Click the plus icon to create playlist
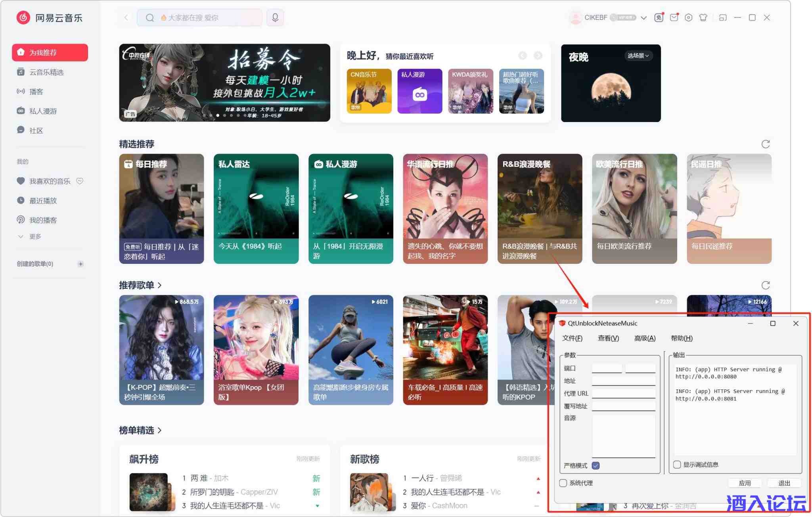 point(80,264)
